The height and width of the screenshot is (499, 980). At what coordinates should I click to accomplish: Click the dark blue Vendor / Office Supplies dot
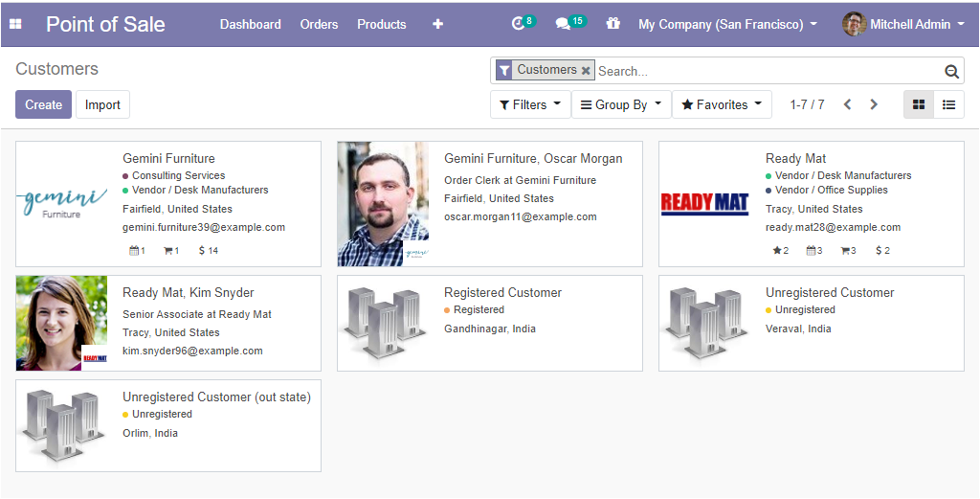tap(768, 190)
